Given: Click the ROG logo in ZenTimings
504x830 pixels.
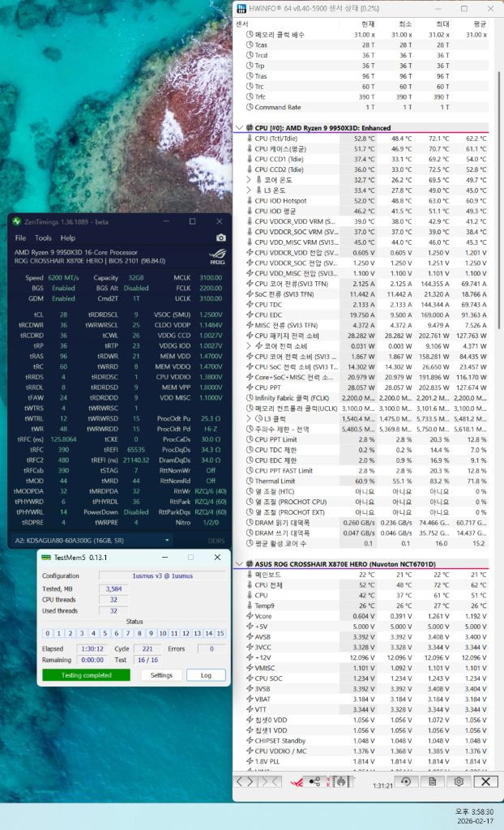Looking at the screenshot, I should pyautogui.click(x=218, y=257).
